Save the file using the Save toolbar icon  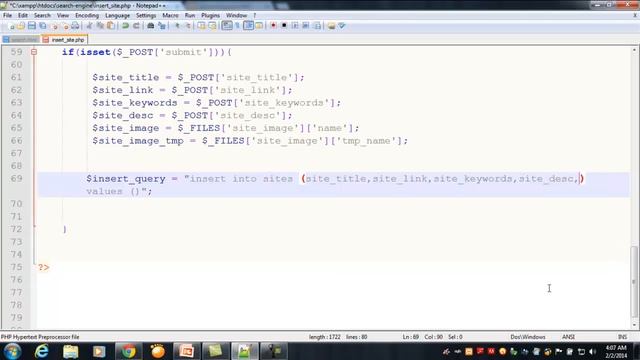pos(32,26)
